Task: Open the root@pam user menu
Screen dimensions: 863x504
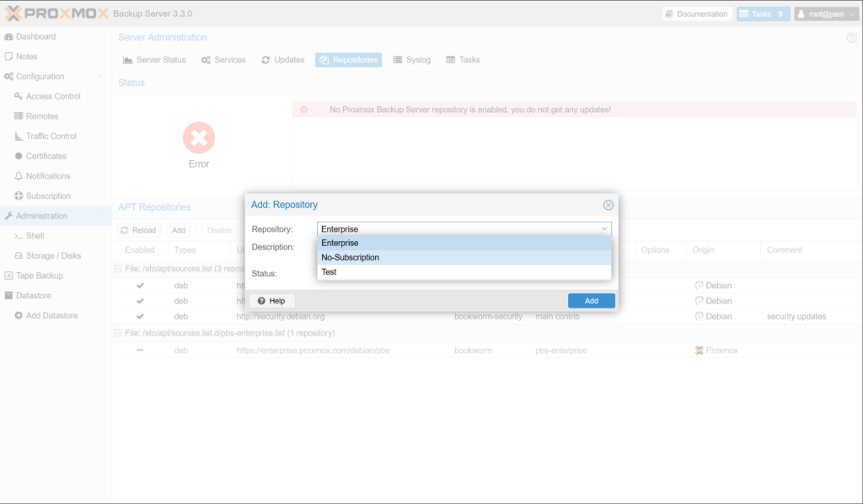Action: pyautogui.click(x=825, y=14)
